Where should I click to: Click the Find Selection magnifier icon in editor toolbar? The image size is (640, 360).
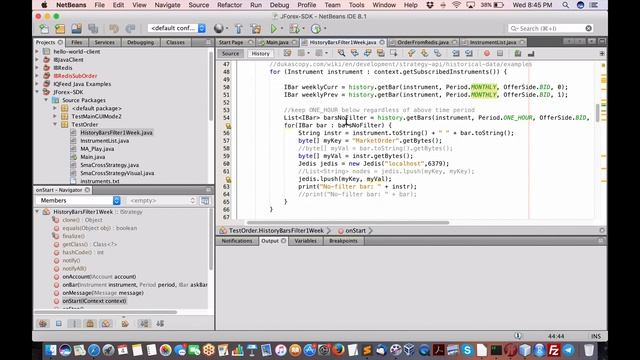click(341, 53)
